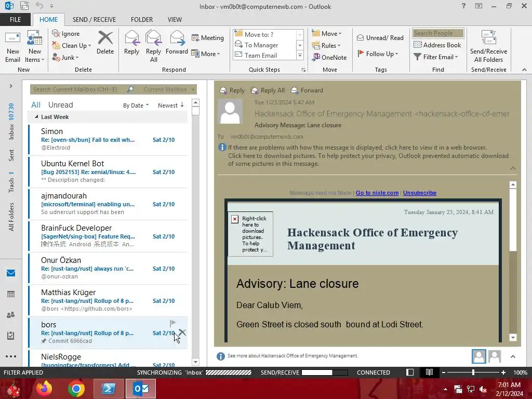This screenshot has width=532, height=399.
Task: Open the Address Book
Action: pyautogui.click(x=437, y=45)
